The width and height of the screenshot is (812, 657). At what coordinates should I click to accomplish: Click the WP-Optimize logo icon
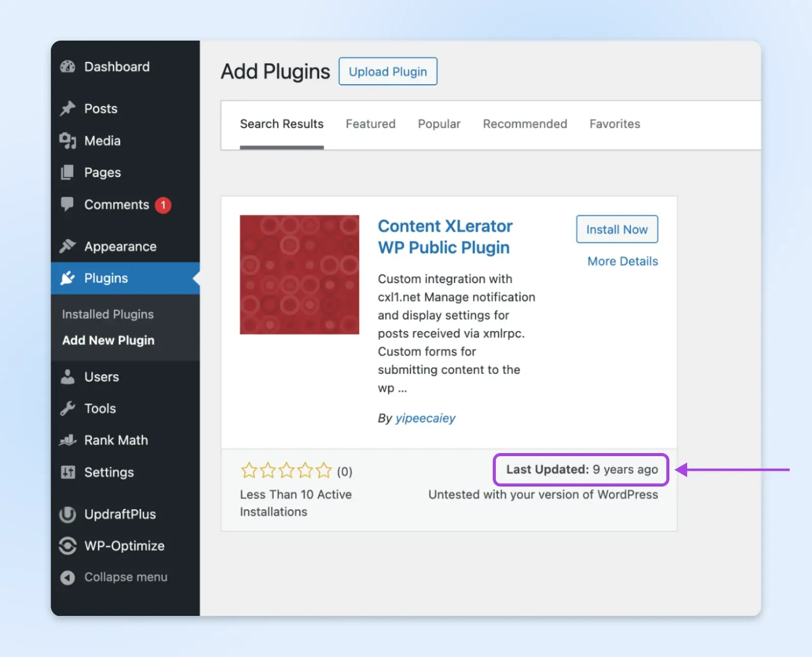(67, 546)
